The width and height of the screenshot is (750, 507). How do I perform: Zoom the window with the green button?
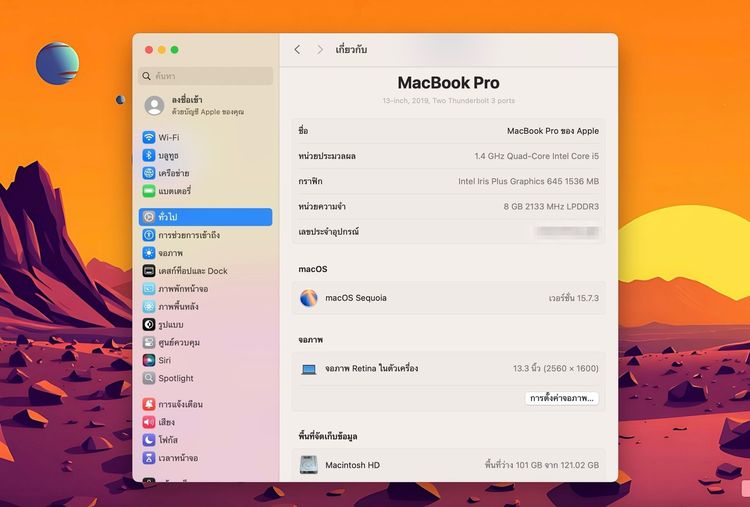(175, 50)
